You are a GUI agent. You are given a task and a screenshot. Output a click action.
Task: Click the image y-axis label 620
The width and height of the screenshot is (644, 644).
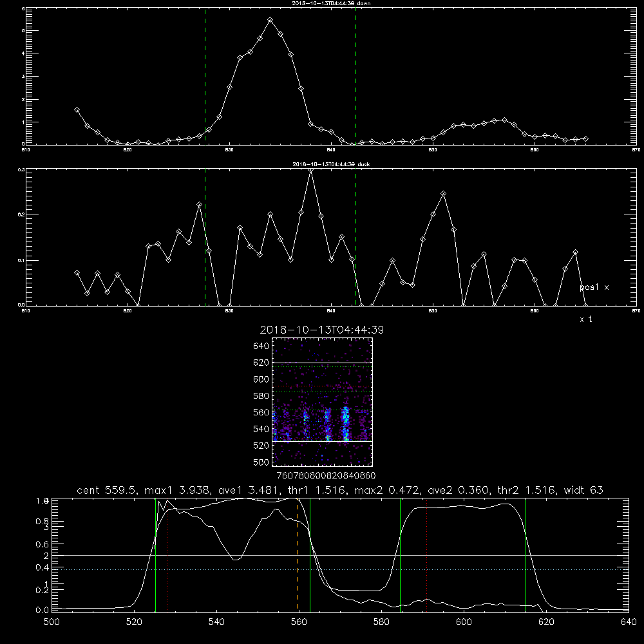261,363
